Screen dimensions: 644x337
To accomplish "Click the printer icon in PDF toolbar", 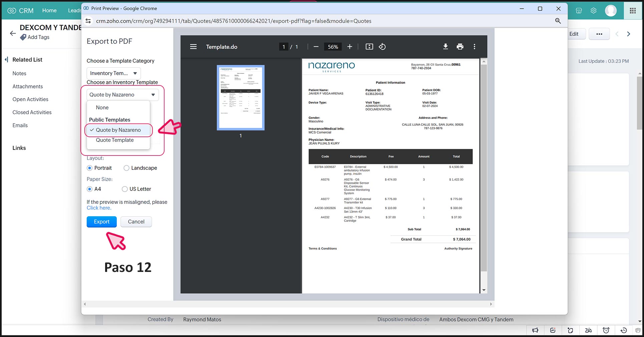I will 460,47.
